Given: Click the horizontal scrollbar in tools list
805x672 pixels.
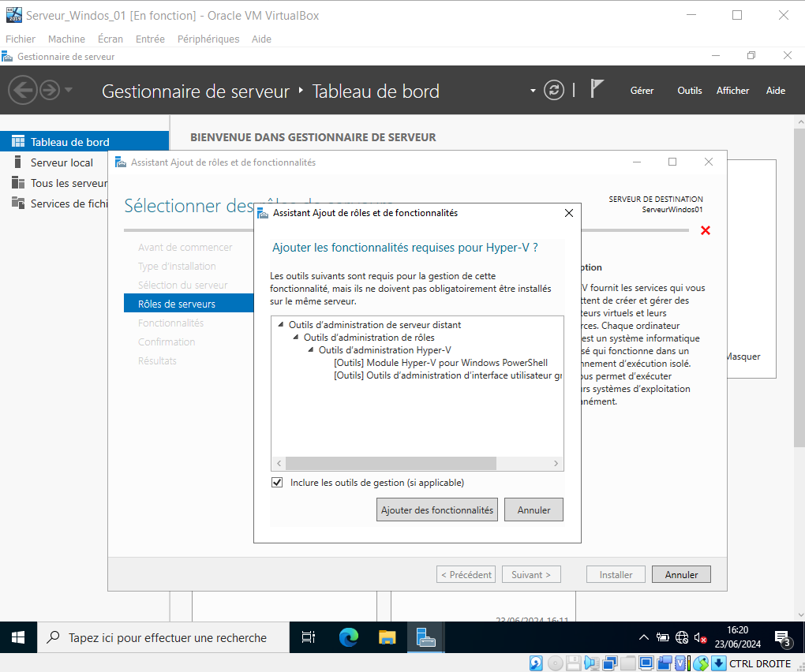Looking at the screenshot, I should click(391, 464).
